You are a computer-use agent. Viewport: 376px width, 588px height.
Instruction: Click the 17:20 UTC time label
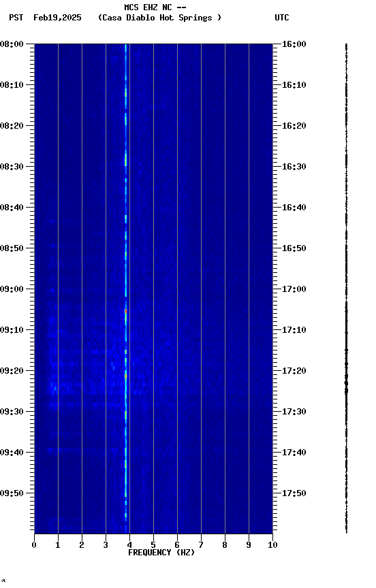click(294, 371)
